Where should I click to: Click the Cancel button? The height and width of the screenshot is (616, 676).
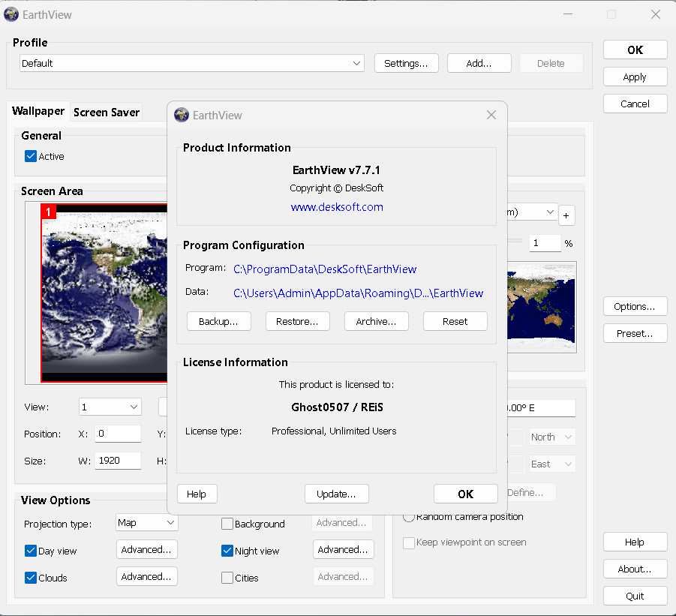(635, 104)
